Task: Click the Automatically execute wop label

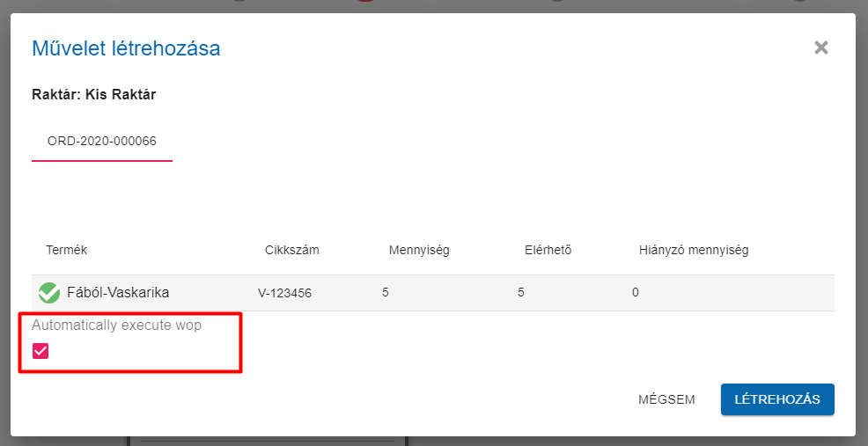Action: (117, 325)
